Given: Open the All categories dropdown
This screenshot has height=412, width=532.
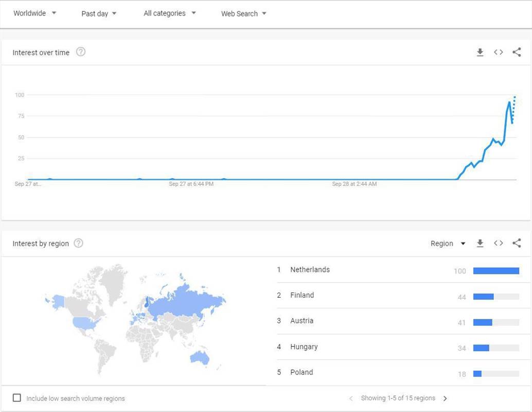Looking at the screenshot, I should (x=170, y=13).
